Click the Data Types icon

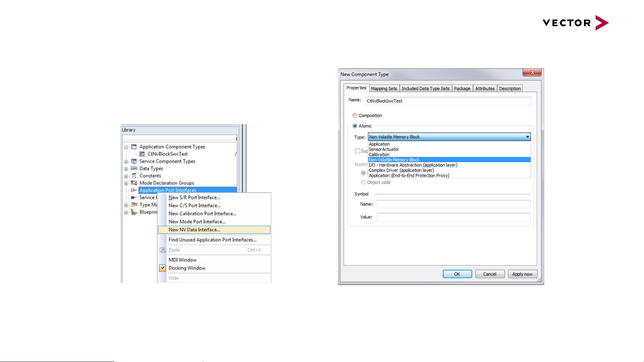click(134, 168)
